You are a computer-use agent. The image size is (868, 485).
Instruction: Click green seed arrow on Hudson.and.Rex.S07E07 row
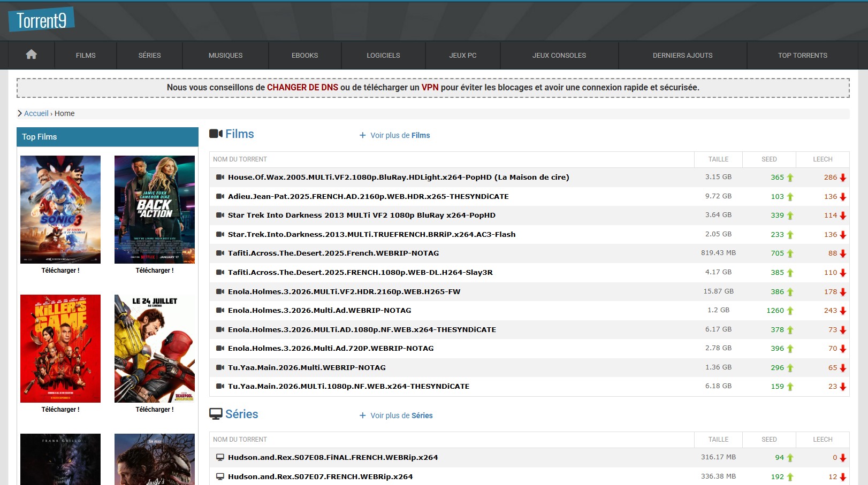pyautogui.click(x=790, y=477)
